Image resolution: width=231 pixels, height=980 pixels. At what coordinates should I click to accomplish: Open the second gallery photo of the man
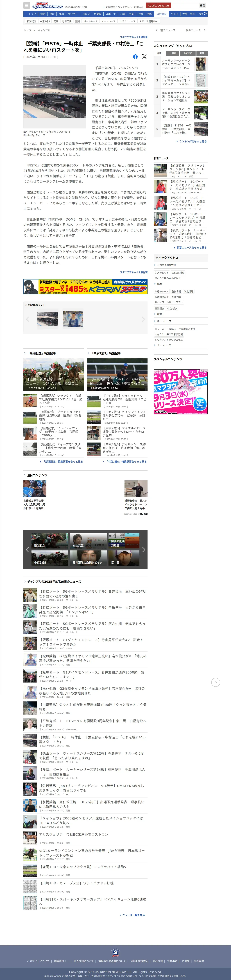[x=73, y=319]
